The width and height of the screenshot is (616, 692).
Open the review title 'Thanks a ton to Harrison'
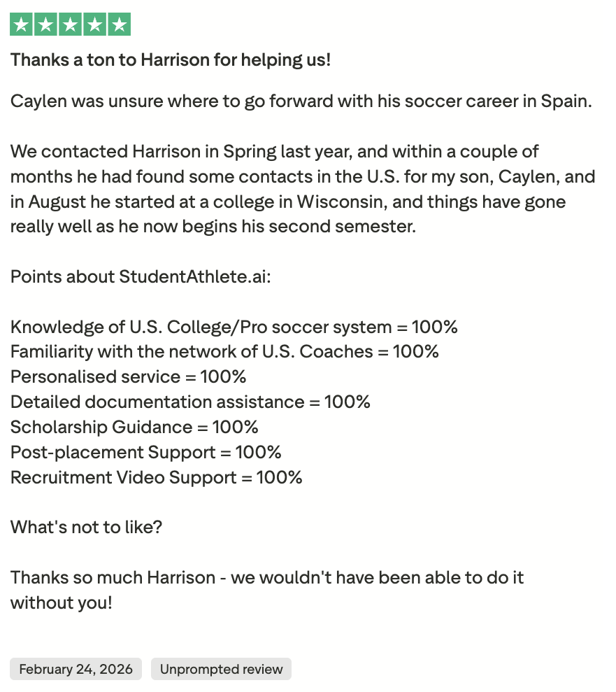click(171, 60)
